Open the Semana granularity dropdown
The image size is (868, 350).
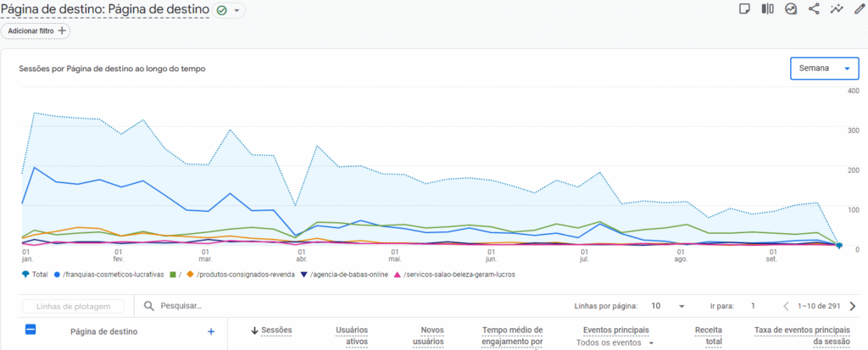point(823,68)
